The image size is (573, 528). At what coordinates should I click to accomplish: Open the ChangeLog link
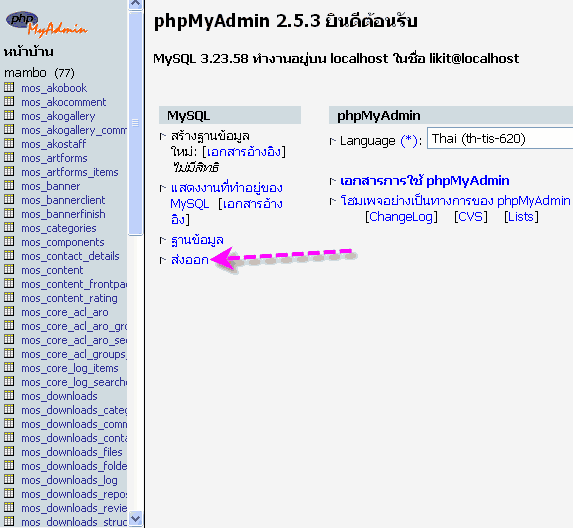401,217
